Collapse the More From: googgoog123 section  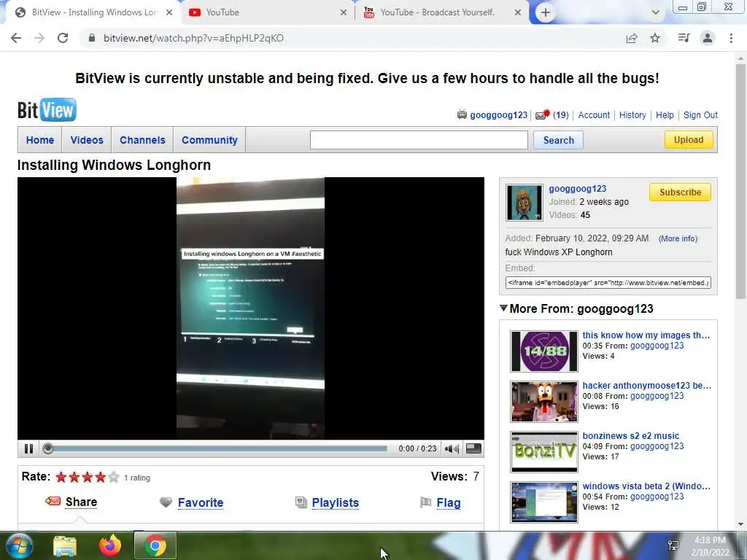503,308
